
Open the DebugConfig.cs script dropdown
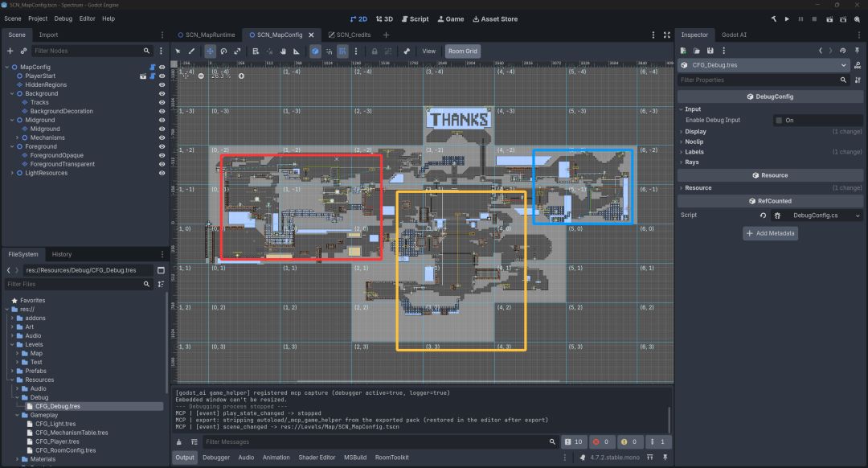[x=858, y=216]
